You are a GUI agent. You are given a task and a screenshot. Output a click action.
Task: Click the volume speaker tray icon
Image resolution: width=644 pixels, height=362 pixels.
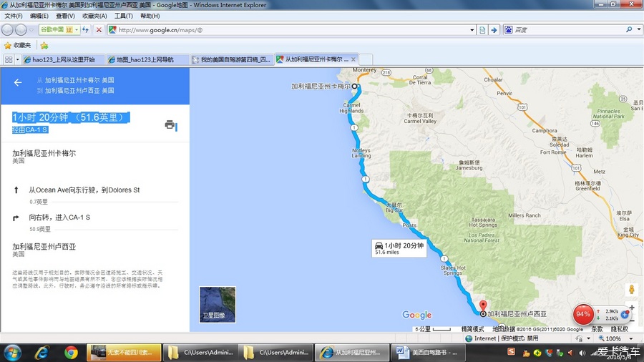tap(582, 353)
